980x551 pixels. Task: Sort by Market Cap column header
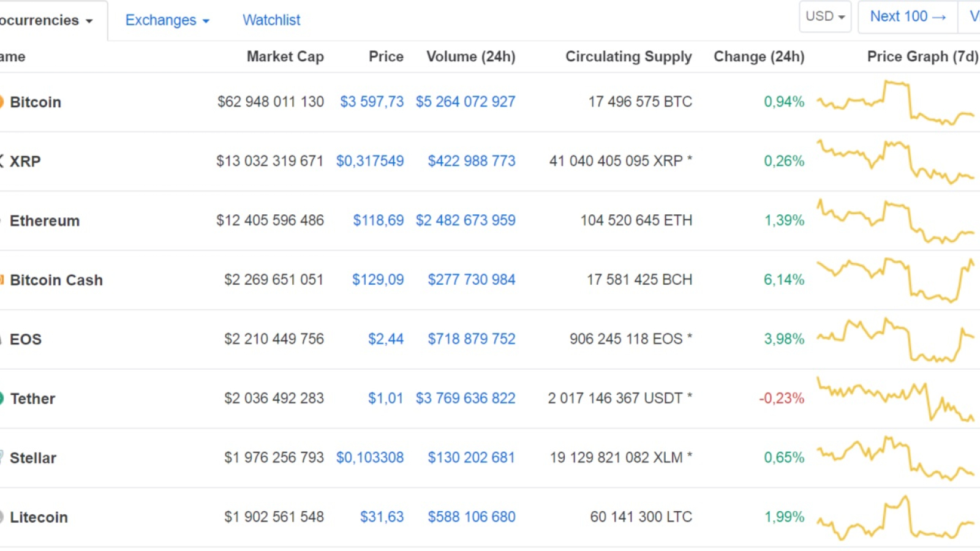tap(285, 56)
